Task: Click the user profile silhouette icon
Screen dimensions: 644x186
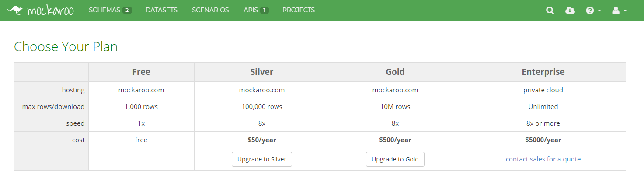Action: (616, 11)
